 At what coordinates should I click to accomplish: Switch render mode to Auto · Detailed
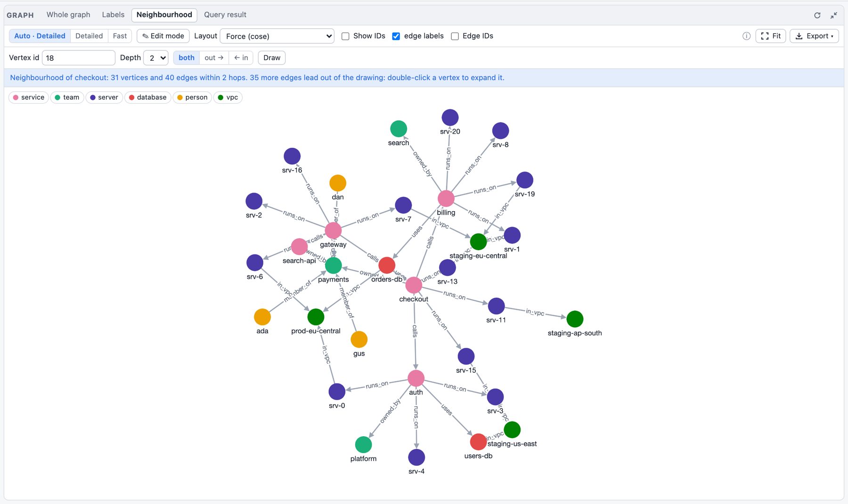pos(40,36)
